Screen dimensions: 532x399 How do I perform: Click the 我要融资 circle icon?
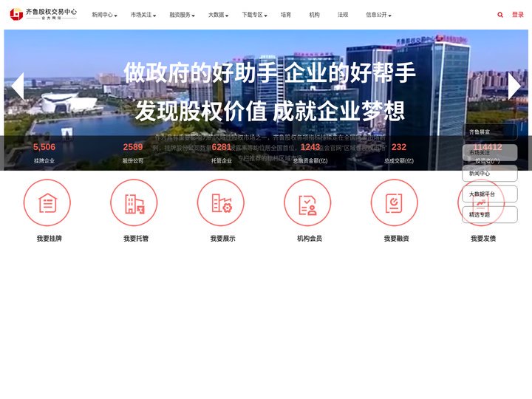point(395,202)
